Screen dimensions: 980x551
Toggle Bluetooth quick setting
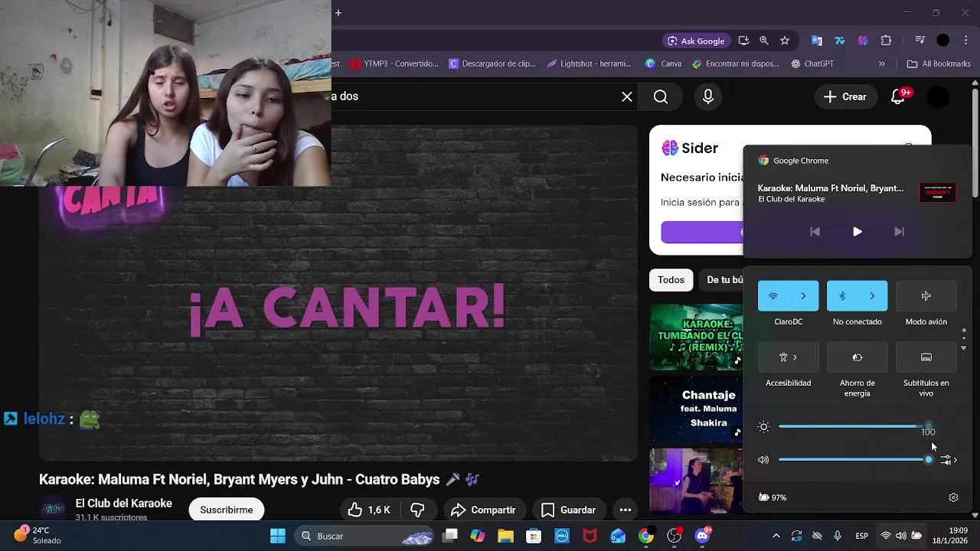[842, 296]
